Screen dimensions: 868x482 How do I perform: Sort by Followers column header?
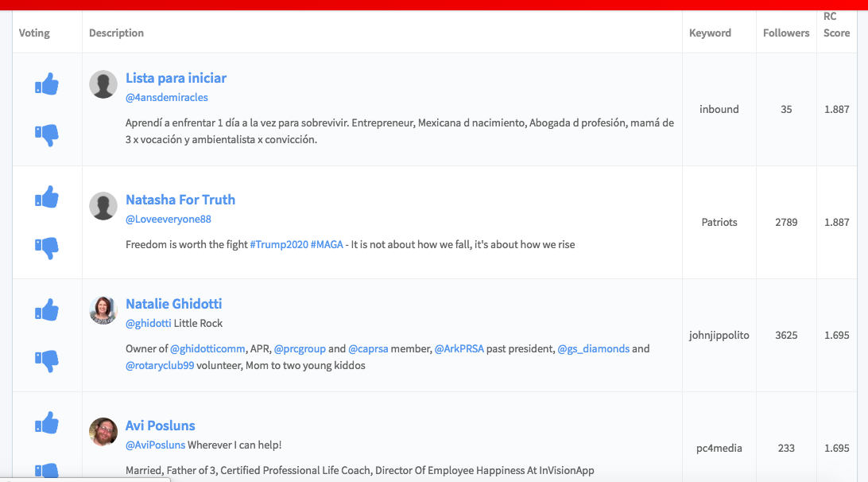786,33
